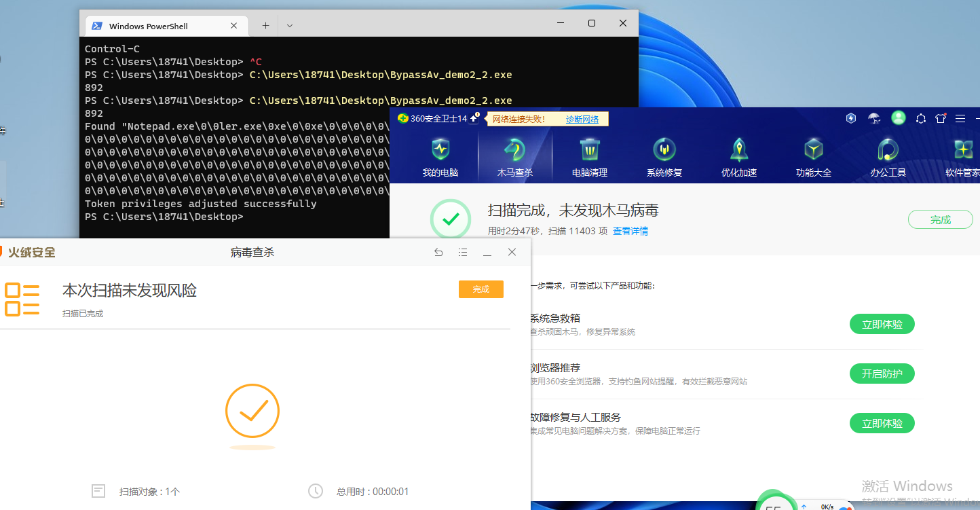The width and height of the screenshot is (980, 510).
Task: Click the 总用时 clock icon
Action: pyautogui.click(x=315, y=491)
